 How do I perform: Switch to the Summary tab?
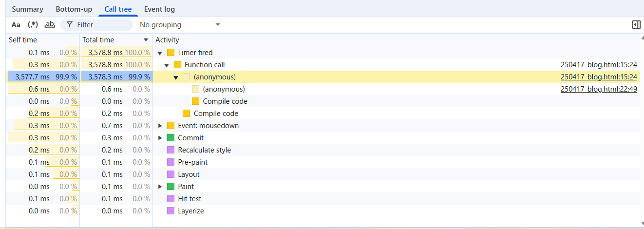pos(27,9)
